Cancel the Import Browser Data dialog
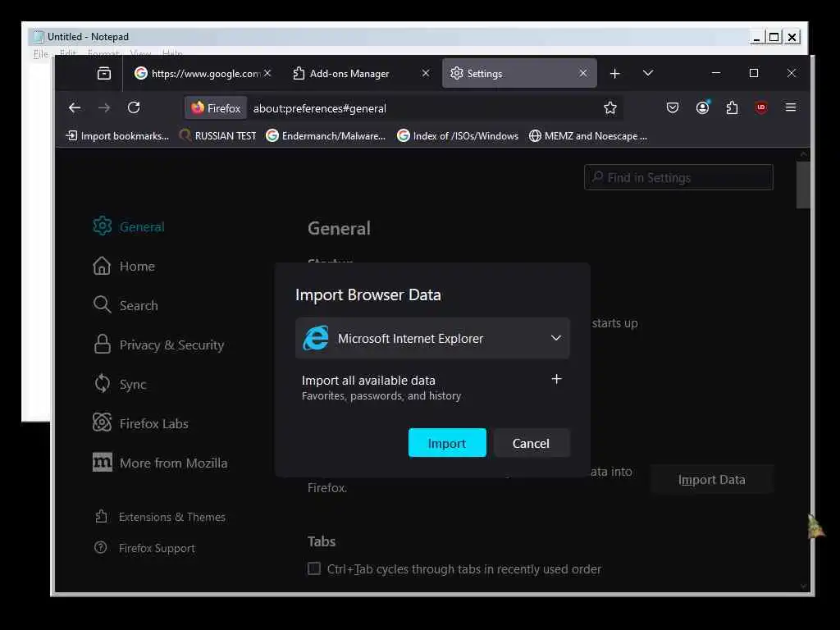Screen dimensions: 840x630 tap(531, 443)
